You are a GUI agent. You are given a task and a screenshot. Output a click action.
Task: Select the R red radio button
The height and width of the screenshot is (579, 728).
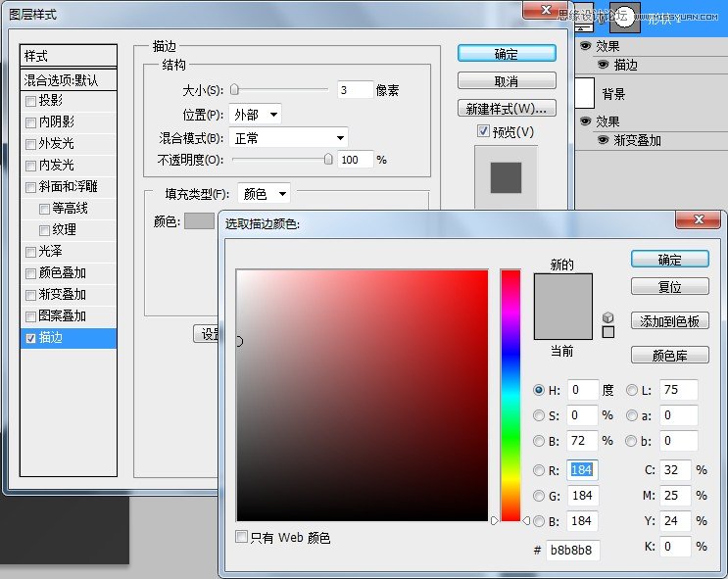[539, 470]
